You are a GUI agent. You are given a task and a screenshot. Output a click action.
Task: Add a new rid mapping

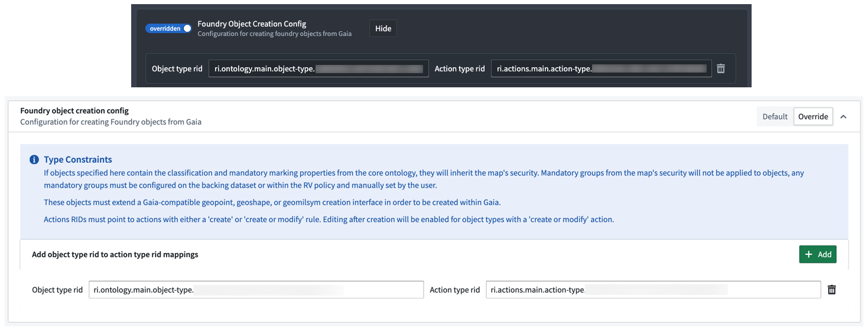point(818,254)
